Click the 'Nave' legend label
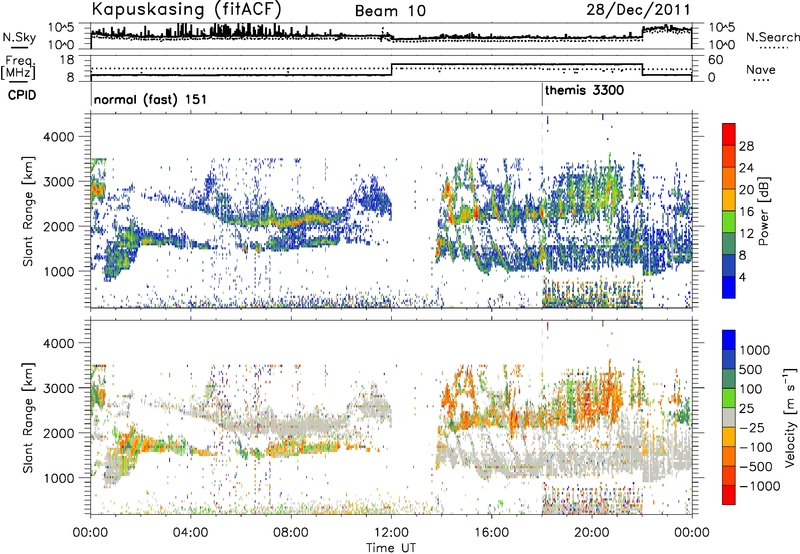800x554 pixels. click(x=761, y=69)
